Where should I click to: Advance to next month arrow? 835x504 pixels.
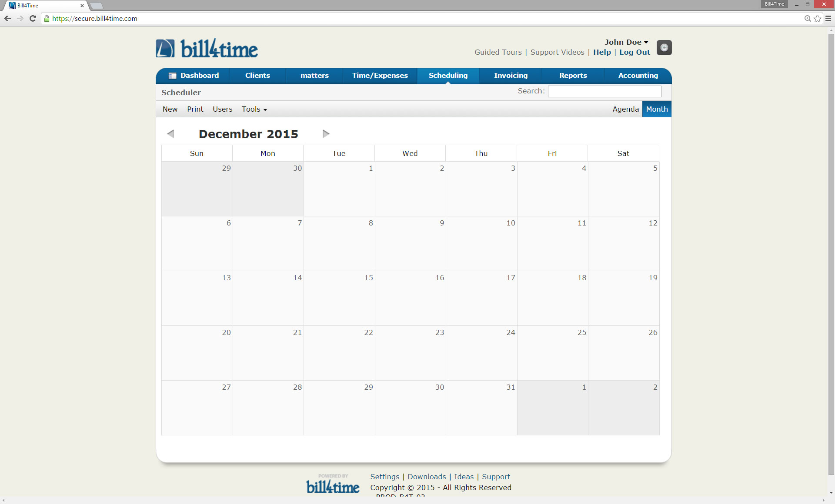click(326, 134)
